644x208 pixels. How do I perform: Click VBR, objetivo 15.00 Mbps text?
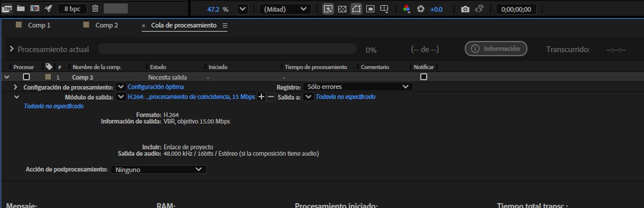tap(197, 122)
